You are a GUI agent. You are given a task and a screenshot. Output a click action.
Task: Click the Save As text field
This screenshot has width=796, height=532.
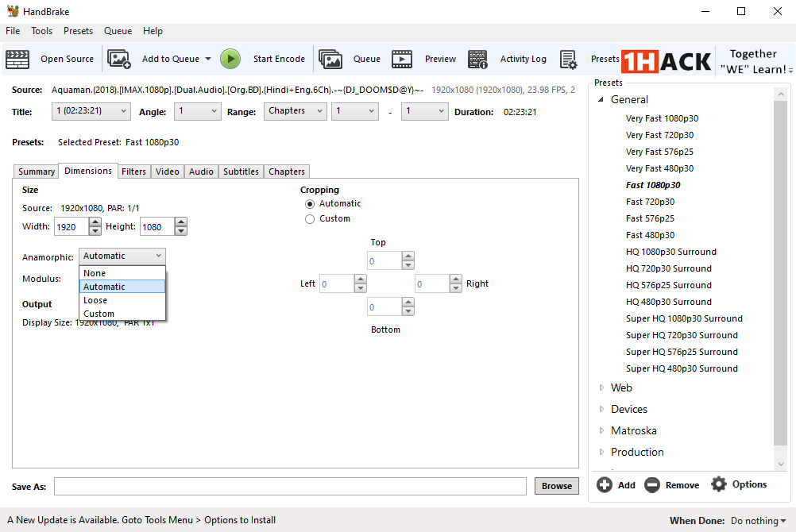(290, 486)
